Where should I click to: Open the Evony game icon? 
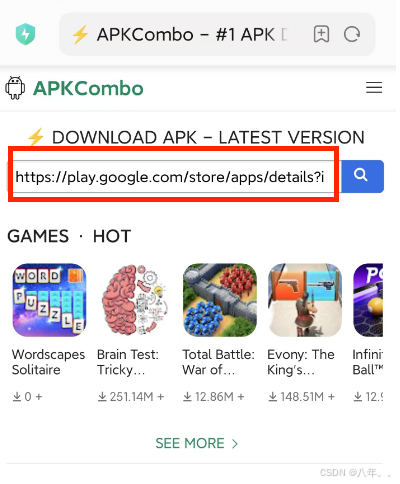(305, 300)
